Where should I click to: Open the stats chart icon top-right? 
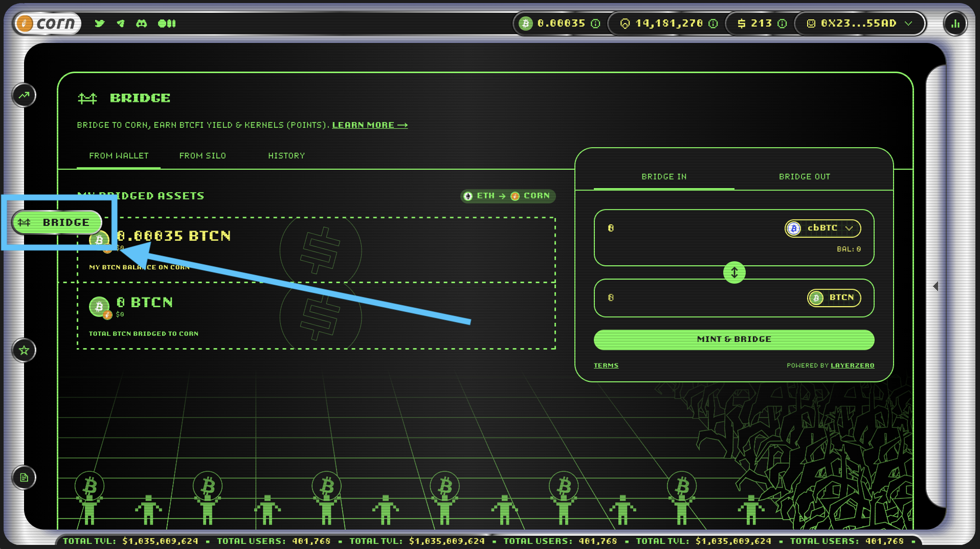pyautogui.click(x=955, y=24)
